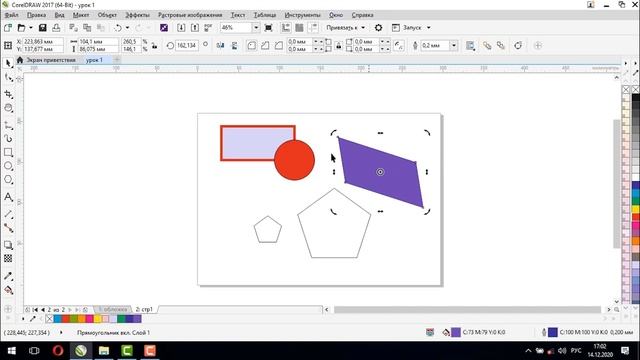Go to the previous page
Viewport: 640px width, 360px height.
(x=43, y=310)
